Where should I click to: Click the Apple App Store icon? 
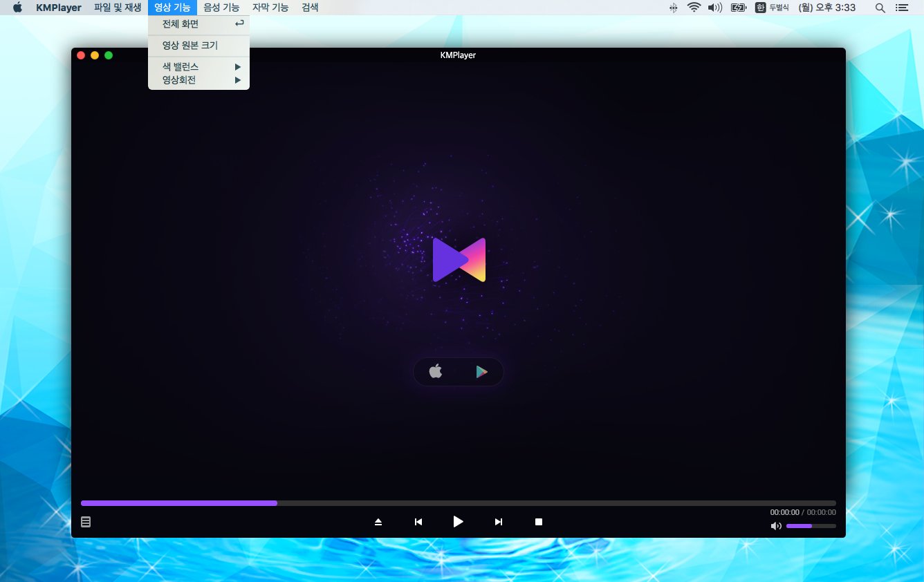pyautogui.click(x=436, y=372)
